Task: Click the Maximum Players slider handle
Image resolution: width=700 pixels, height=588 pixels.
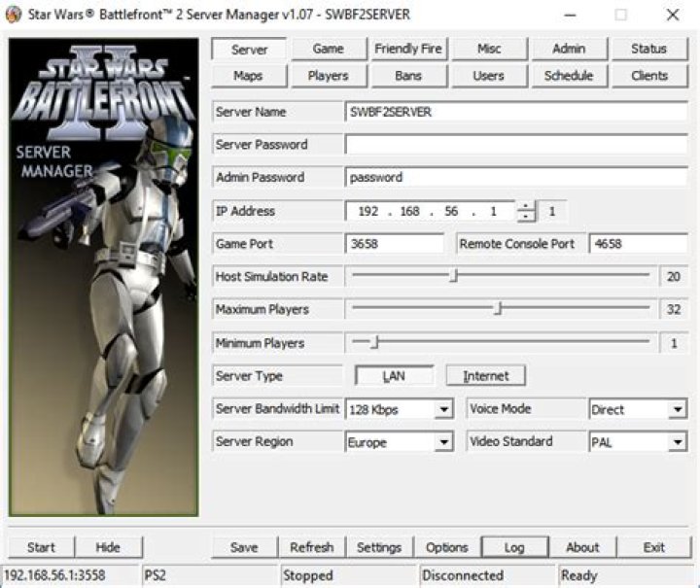Action: (x=498, y=309)
